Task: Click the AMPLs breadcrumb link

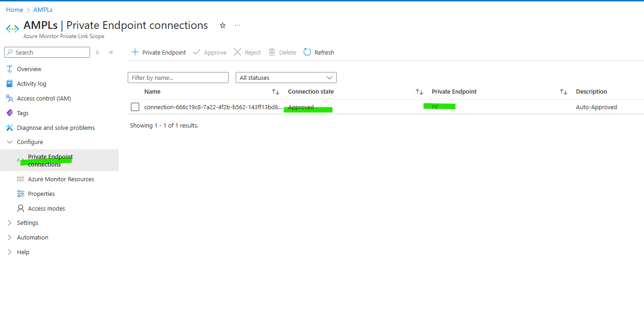Action: (x=43, y=10)
